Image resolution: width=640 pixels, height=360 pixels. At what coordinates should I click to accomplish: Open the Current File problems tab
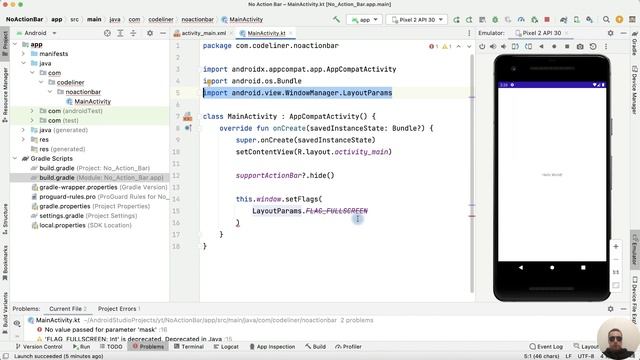tap(68, 309)
